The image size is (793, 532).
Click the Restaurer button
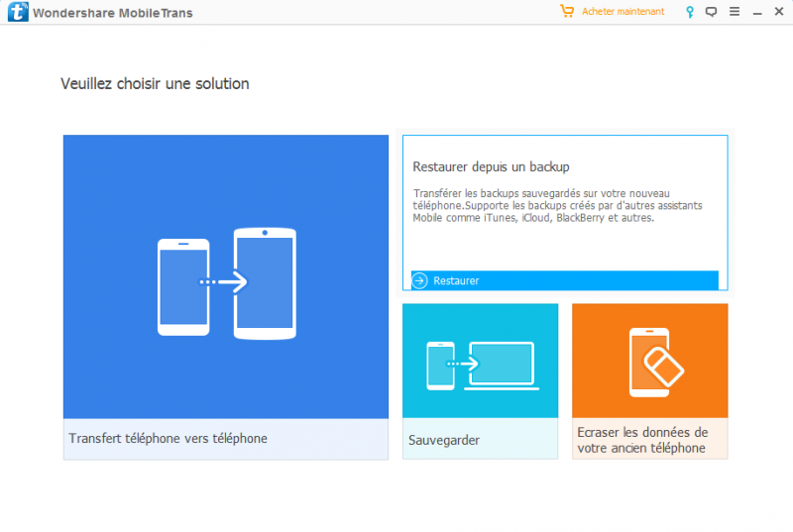[x=564, y=280]
